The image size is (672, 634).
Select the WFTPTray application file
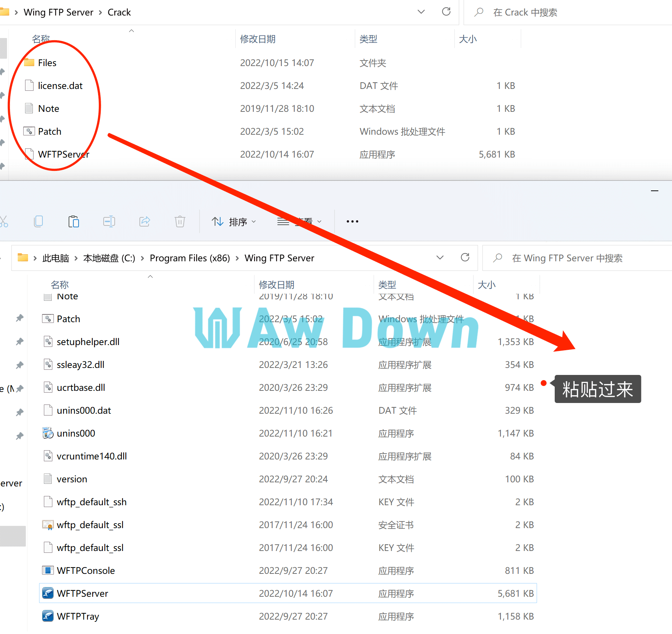[78, 616]
